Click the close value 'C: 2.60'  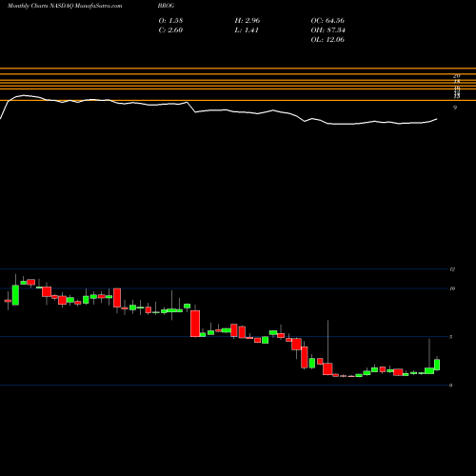click(170, 30)
